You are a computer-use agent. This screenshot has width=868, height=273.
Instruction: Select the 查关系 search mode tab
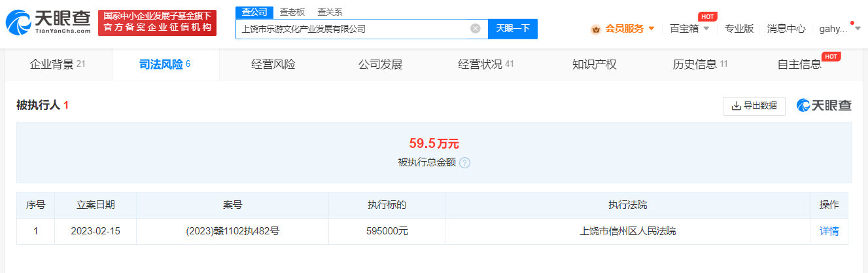(330, 12)
